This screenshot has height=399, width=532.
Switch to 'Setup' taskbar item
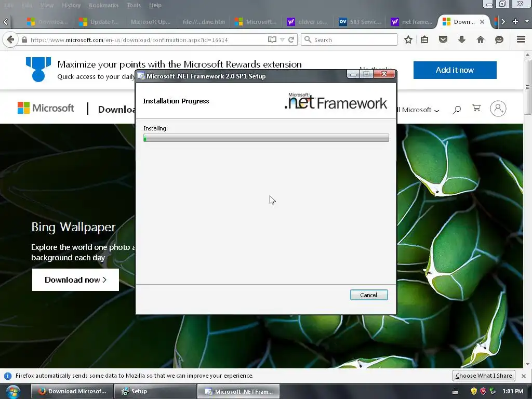pyautogui.click(x=155, y=391)
